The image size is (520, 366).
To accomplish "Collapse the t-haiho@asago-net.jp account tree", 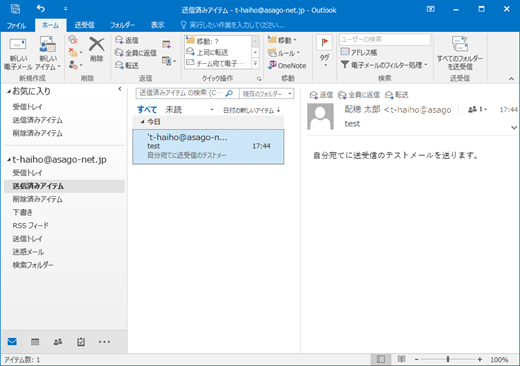I will tap(9, 160).
